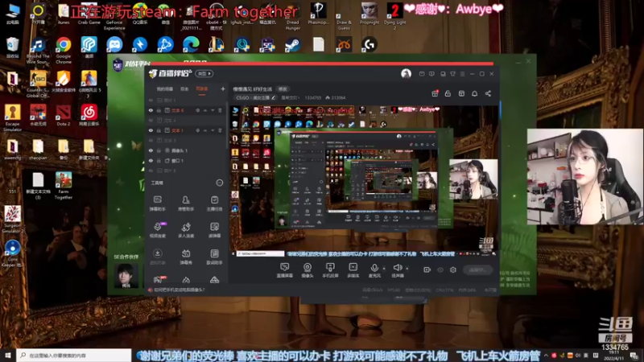Toggle visibility eye of 文本 1 layer
644x362 pixels.
tap(151, 130)
